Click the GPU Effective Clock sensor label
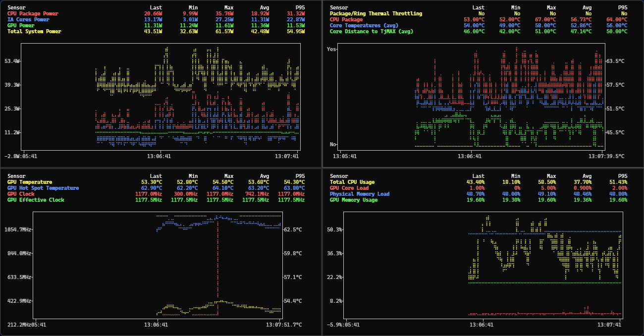Image resolution: width=644 pixels, height=336 pixels. [x=36, y=200]
